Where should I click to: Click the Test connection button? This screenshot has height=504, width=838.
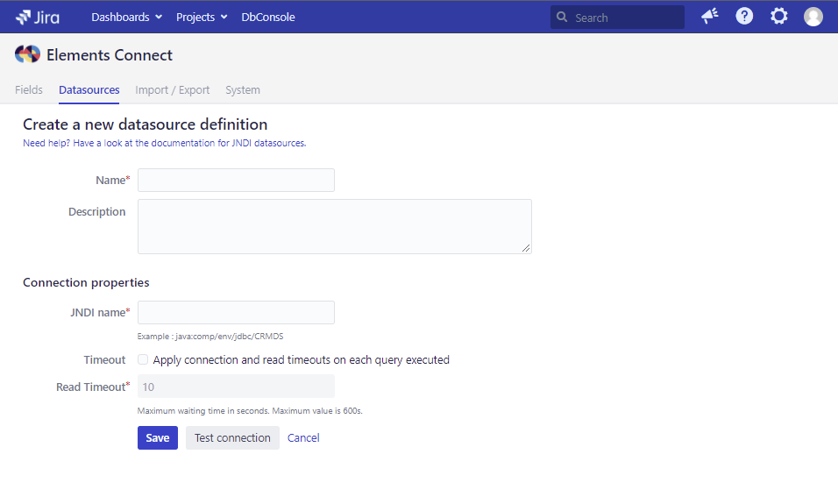232,437
